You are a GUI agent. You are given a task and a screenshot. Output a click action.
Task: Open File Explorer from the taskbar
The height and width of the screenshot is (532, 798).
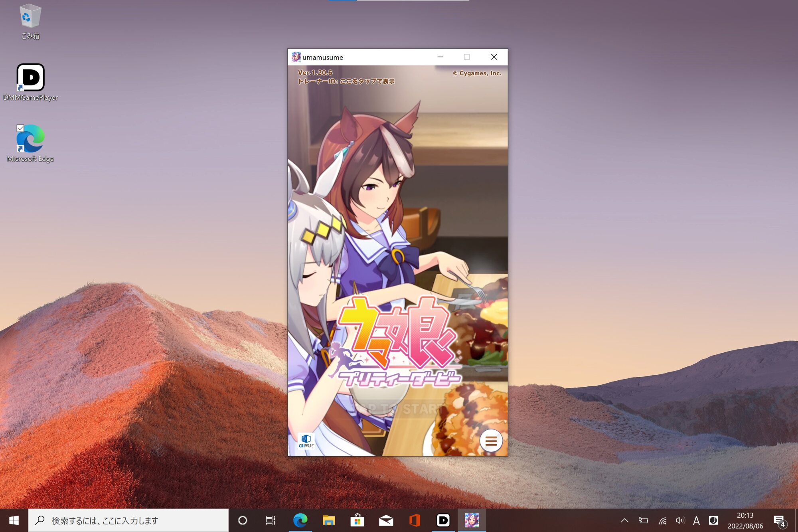point(328,520)
